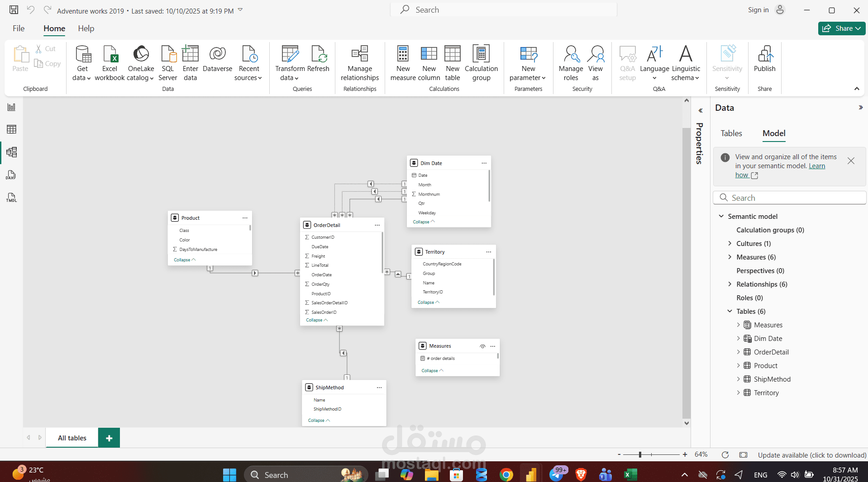Import from Excel workbook
The width and height of the screenshot is (868, 482).
point(110,63)
